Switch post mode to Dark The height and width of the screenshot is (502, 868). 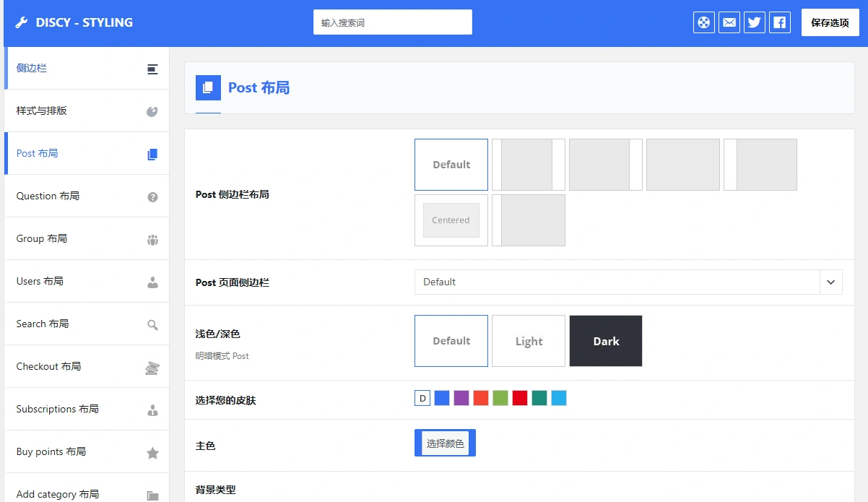(605, 340)
